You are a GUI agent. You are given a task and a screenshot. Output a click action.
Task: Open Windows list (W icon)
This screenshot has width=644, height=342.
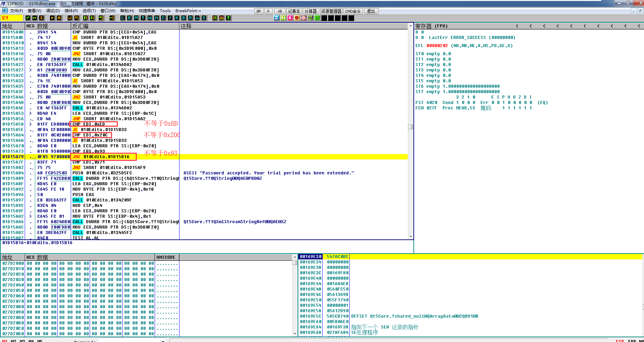tap(150, 18)
